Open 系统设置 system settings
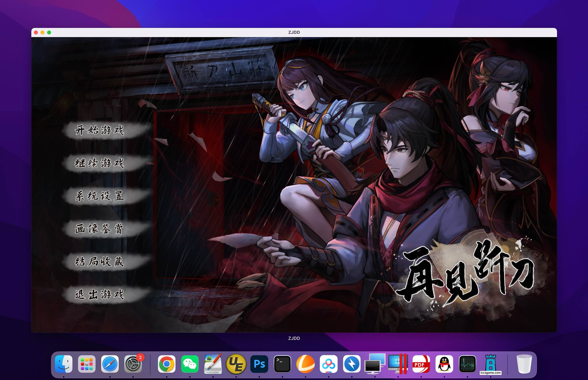 [x=106, y=196]
